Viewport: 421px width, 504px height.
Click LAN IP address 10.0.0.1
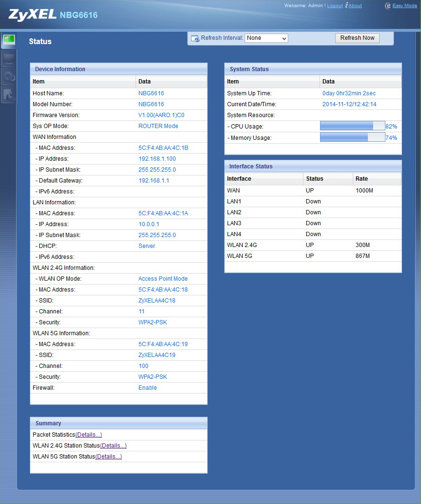coord(149,224)
